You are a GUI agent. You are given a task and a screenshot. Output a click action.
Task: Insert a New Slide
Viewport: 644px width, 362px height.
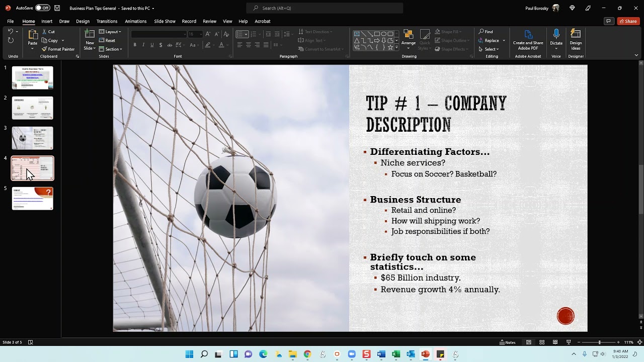pyautogui.click(x=90, y=39)
